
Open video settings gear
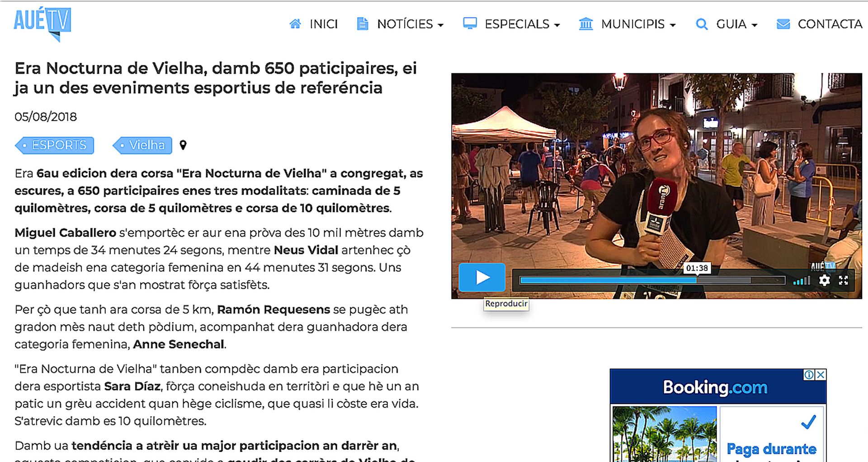point(825,281)
